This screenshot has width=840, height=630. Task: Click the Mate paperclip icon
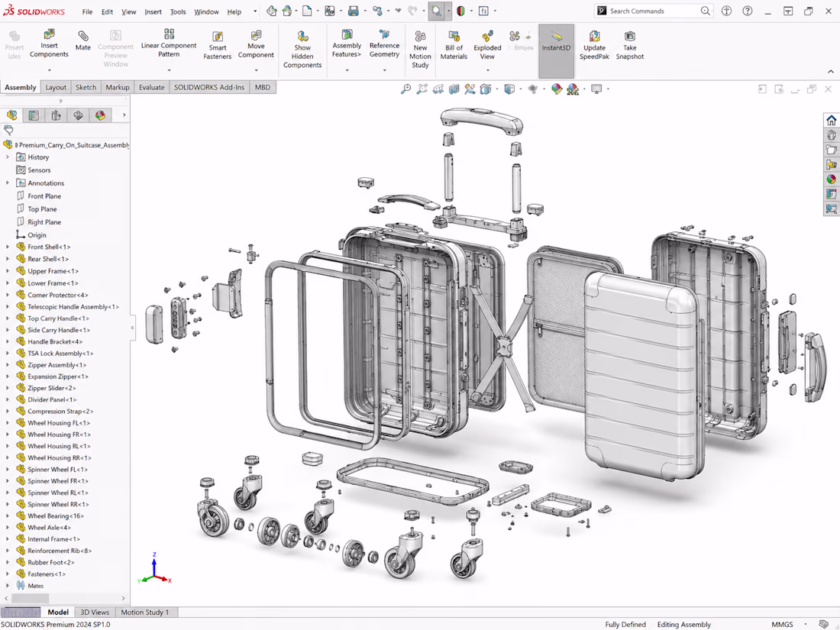(82, 35)
